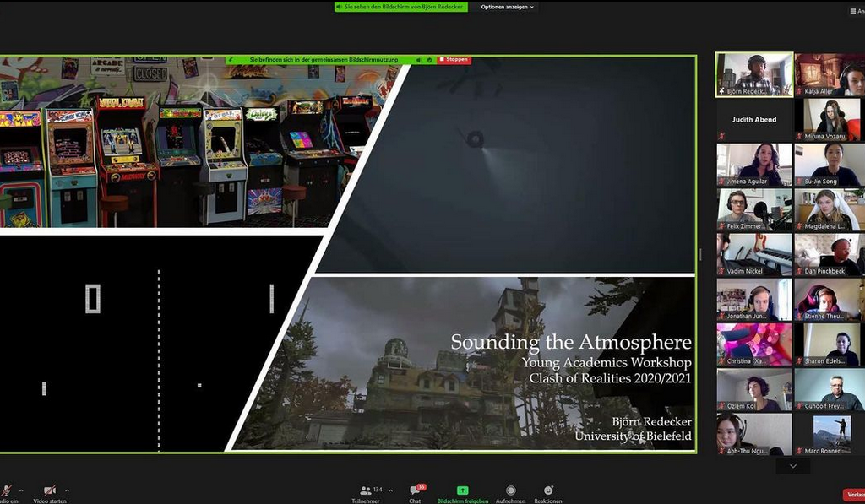
Task: Click muted mic icon beside Sharon Edels
Action: click(x=799, y=360)
